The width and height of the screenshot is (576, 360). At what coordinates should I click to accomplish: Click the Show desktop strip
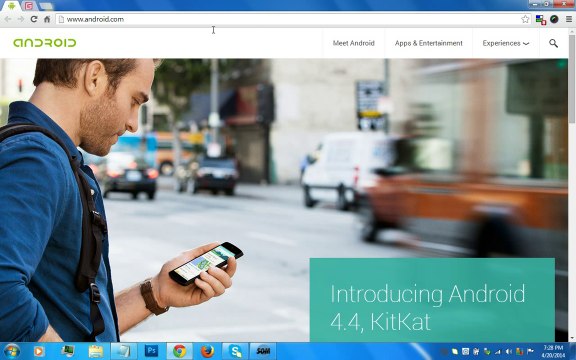[573, 351]
